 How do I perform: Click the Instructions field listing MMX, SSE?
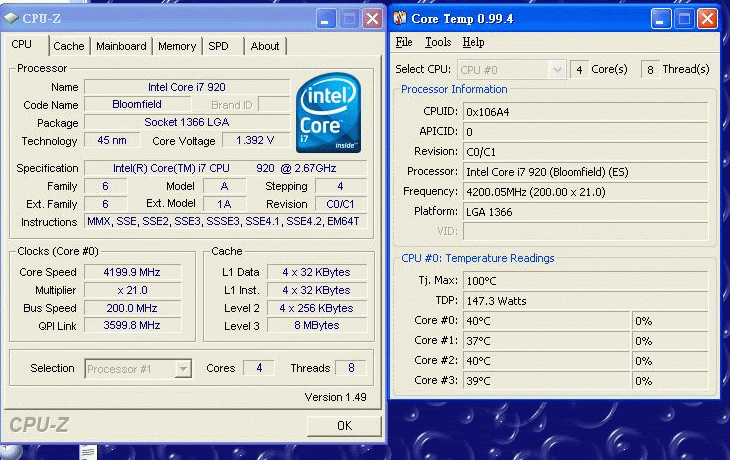click(x=225, y=221)
